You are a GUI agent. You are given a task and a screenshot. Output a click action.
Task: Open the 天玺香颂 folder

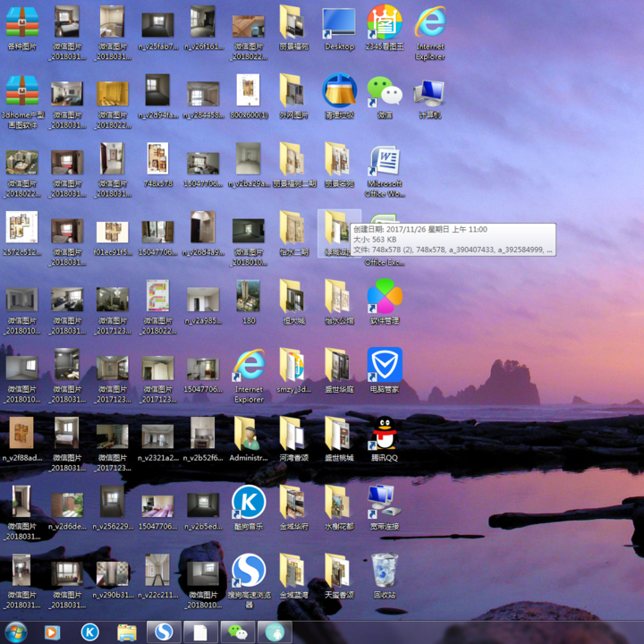(338, 572)
